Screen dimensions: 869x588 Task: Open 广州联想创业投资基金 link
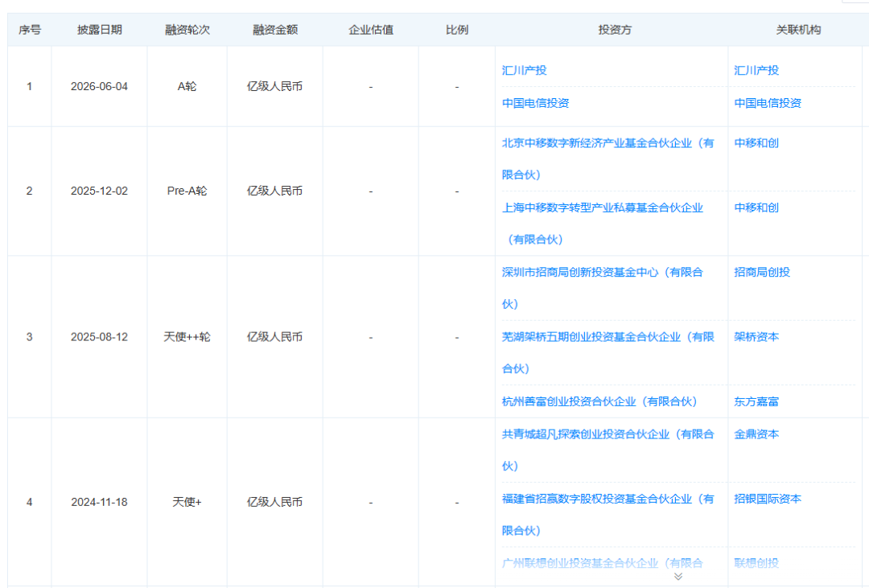603,563
